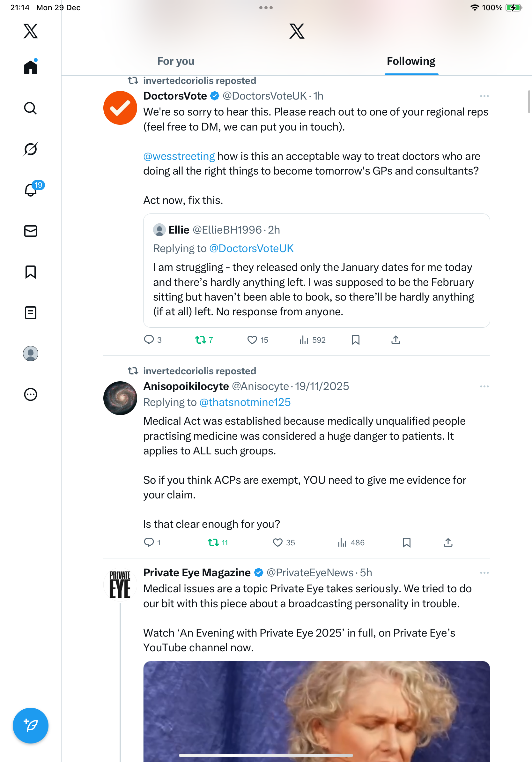Undo repost on the Anisopoikilocyte post
Viewport: 532px width, 762px height.
pyautogui.click(x=213, y=543)
